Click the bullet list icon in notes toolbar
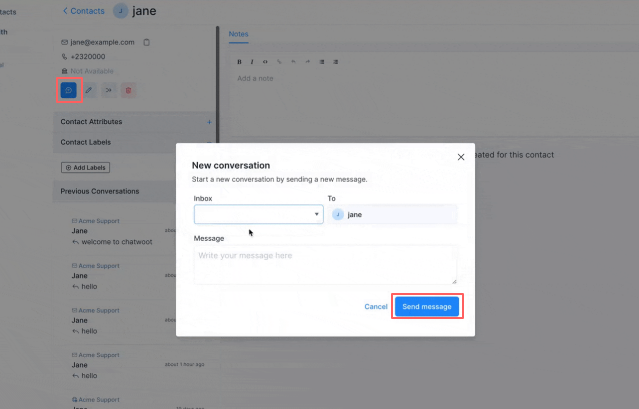639x409 pixels. click(x=322, y=62)
